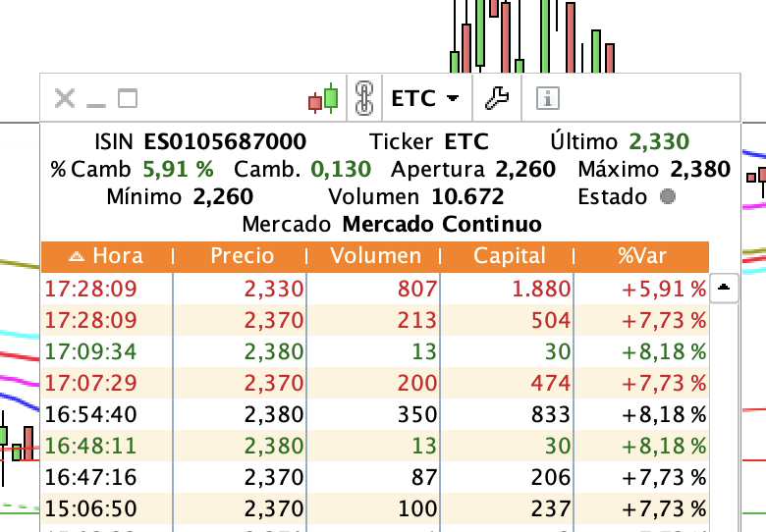Open the wrench settings icon
This screenshot has width=766, height=532.
click(497, 98)
